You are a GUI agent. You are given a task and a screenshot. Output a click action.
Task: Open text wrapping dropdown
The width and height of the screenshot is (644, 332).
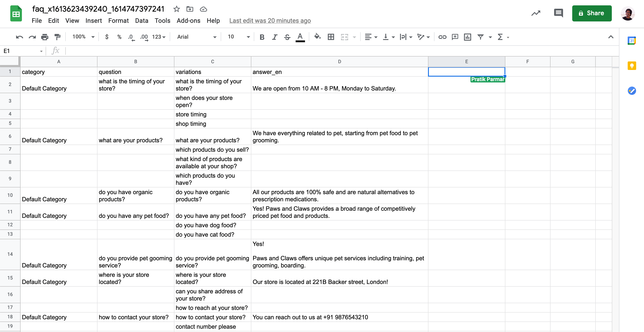[x=406, y=37]
